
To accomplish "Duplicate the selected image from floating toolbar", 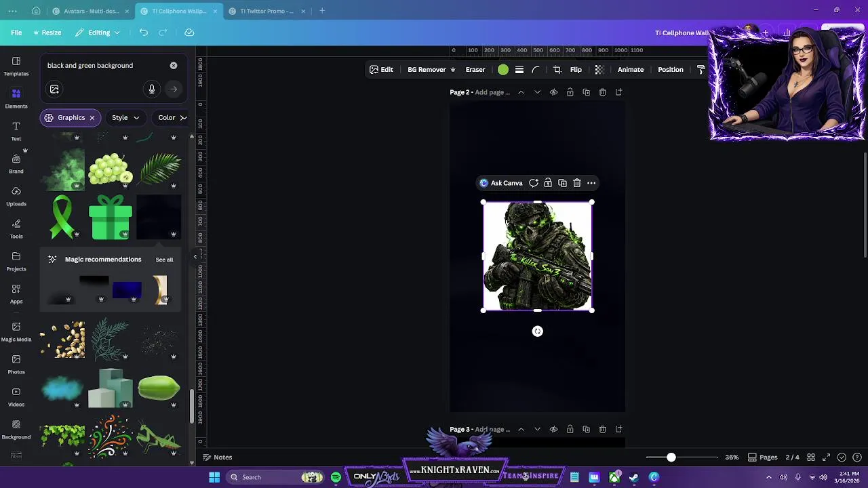I will click(x=562, y=183).
